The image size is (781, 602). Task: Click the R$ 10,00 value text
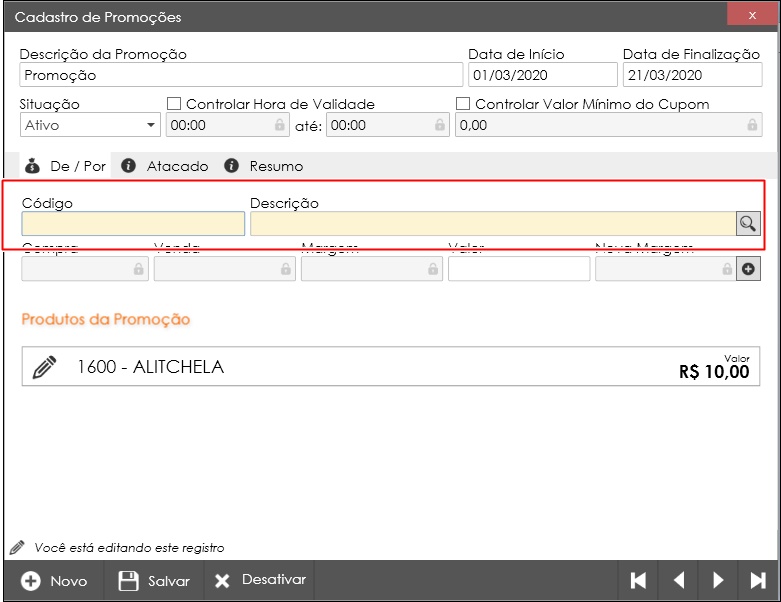[x=714, y=371]
